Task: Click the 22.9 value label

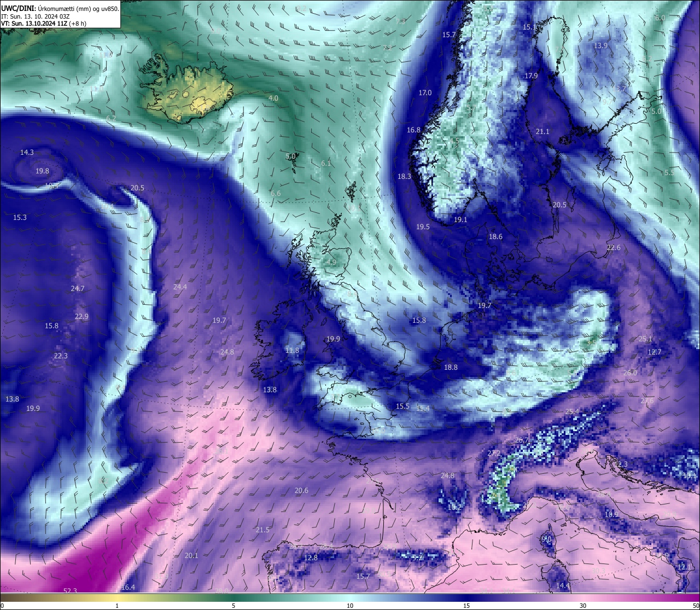Action: 81,317
